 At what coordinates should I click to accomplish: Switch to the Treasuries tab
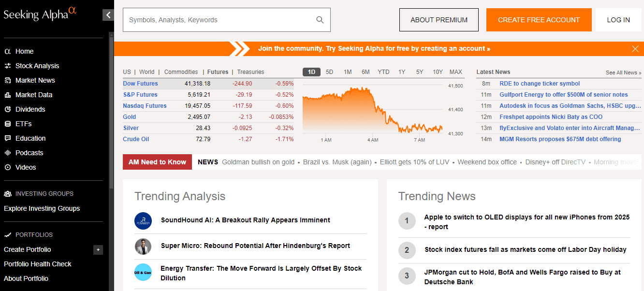(251, 72)
